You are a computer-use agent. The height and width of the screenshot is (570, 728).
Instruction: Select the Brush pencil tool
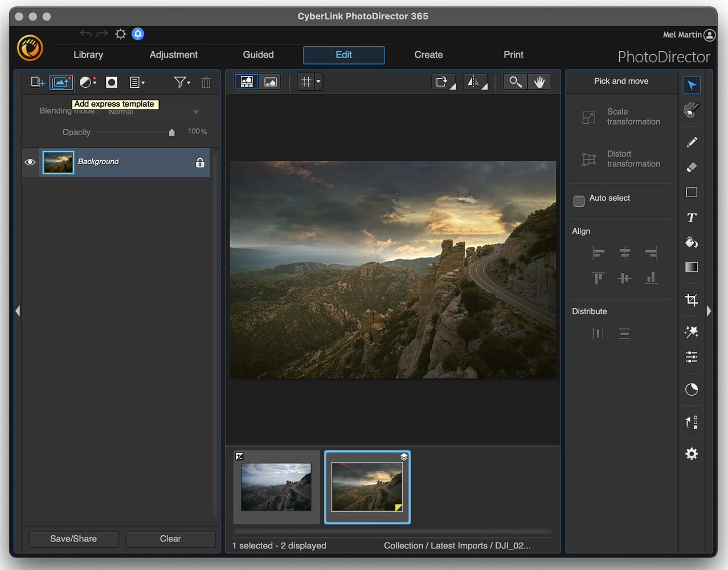(x=692, y=142)
